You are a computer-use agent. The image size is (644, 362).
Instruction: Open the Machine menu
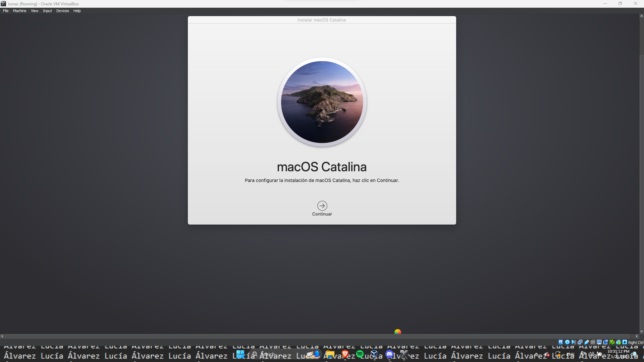coord(19,11)
